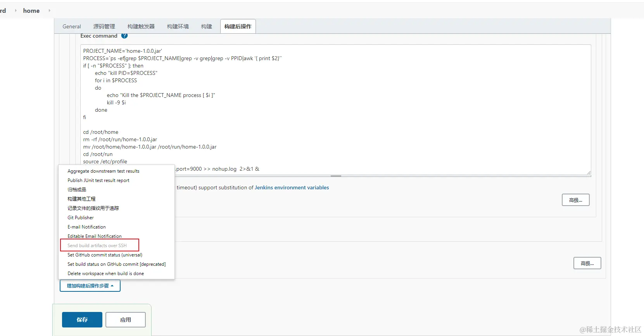
Task: Choose Delete workspace when build is done
Action: [x=106, y=274]
